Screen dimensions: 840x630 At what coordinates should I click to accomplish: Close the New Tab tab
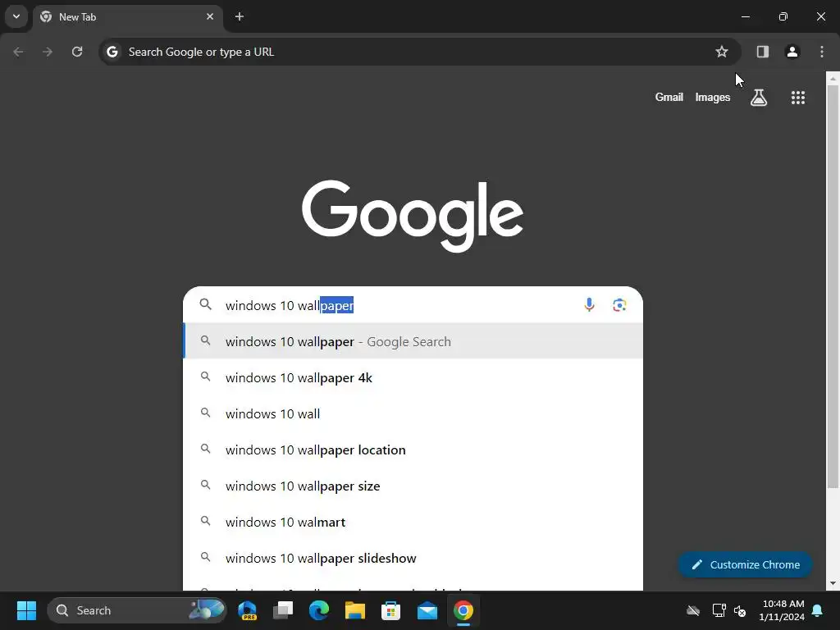click(210, 16)
